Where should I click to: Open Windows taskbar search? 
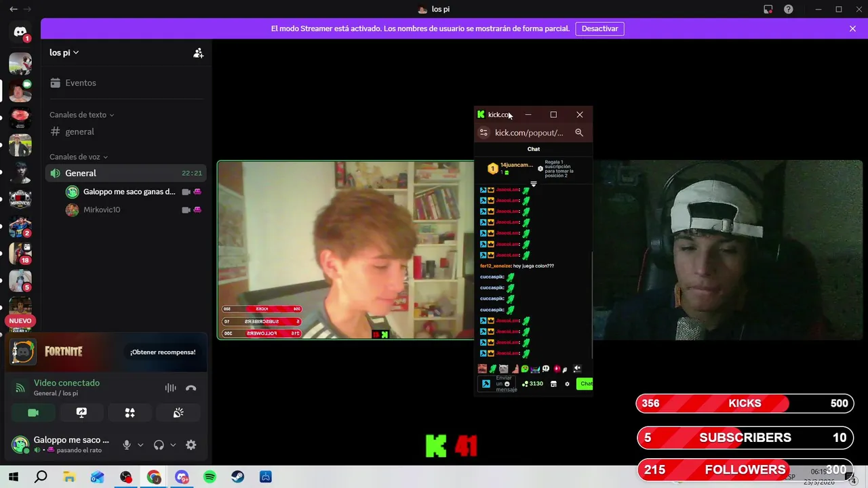tap(41, 477)
